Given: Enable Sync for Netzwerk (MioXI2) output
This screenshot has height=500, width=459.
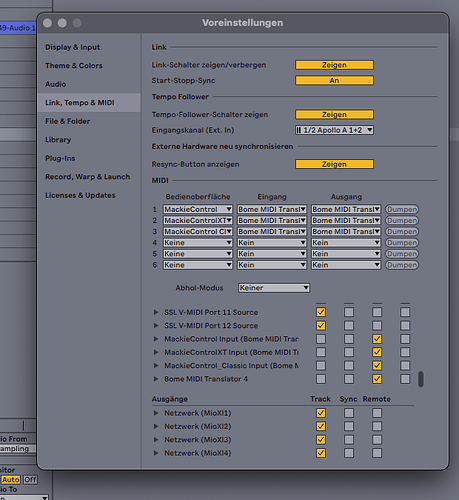Looking at the screenshot, I should [x=349, y=426].
